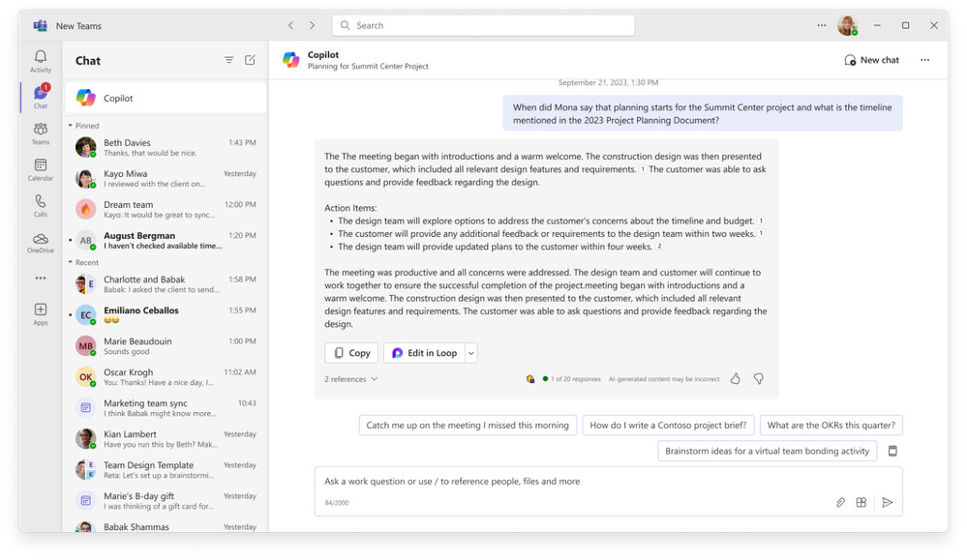Open Kian Lambert chat

point(166,439)
